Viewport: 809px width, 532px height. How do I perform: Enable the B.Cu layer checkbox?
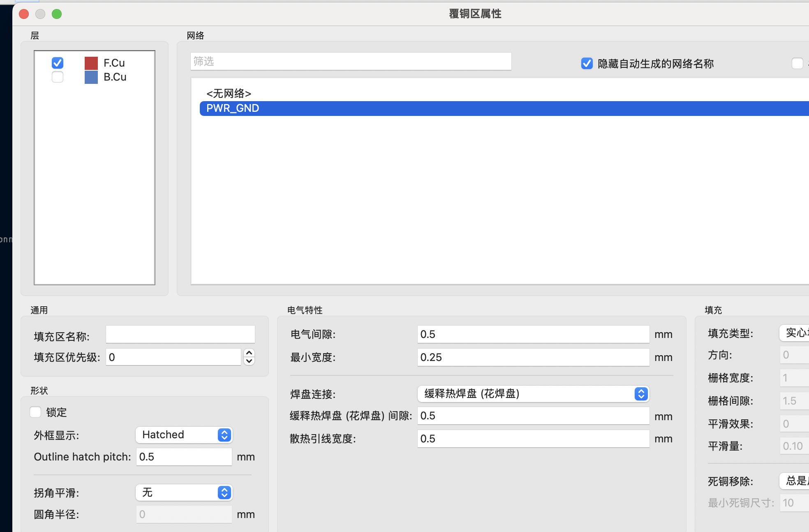[58, 77]
